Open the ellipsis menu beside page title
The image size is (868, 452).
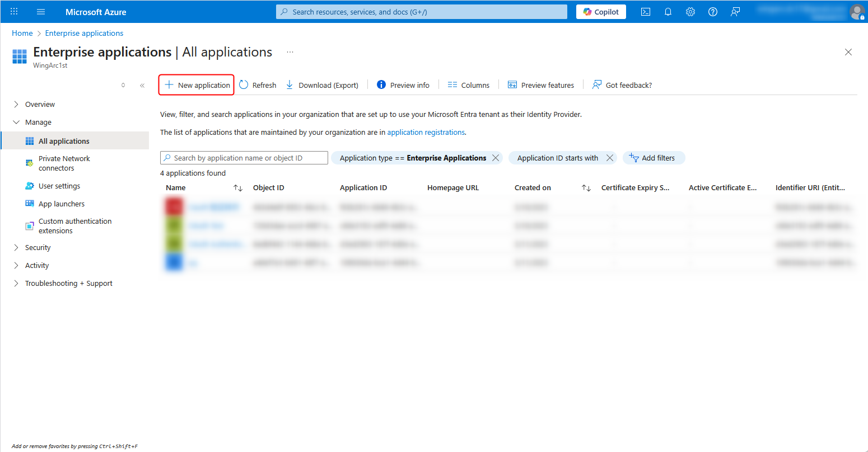(290, 52)
